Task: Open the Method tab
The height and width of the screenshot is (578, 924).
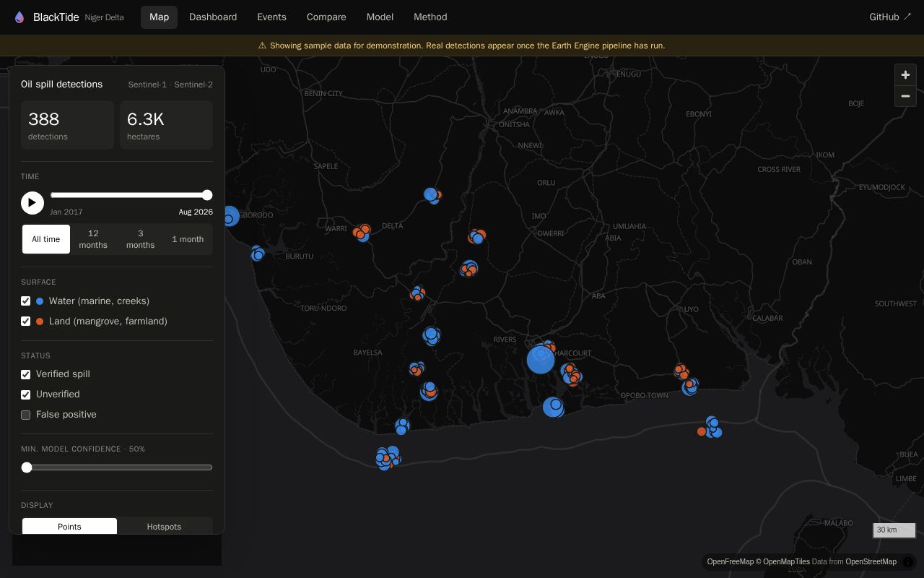Action: [430, 17]
